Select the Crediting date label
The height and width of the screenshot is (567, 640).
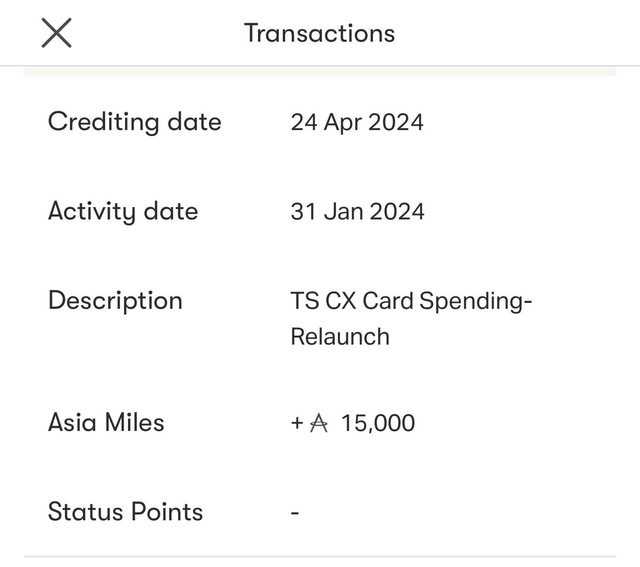click(135, 122)
